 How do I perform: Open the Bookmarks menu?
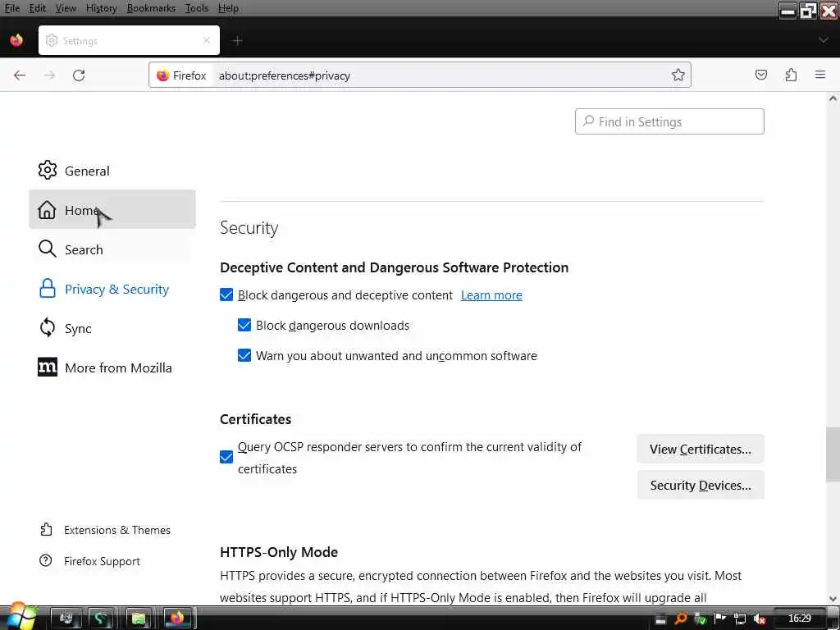point(151,8)
